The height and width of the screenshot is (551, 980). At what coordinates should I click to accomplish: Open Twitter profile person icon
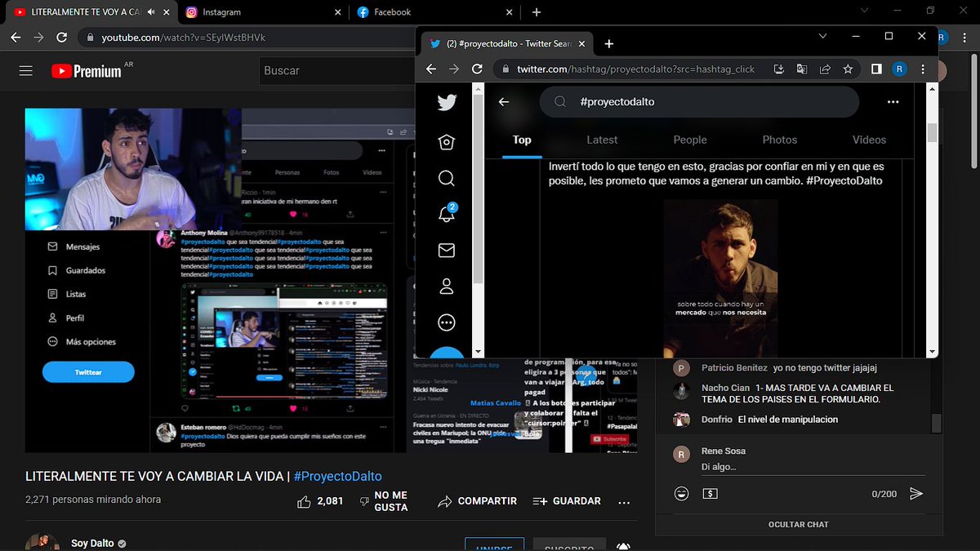447,287
